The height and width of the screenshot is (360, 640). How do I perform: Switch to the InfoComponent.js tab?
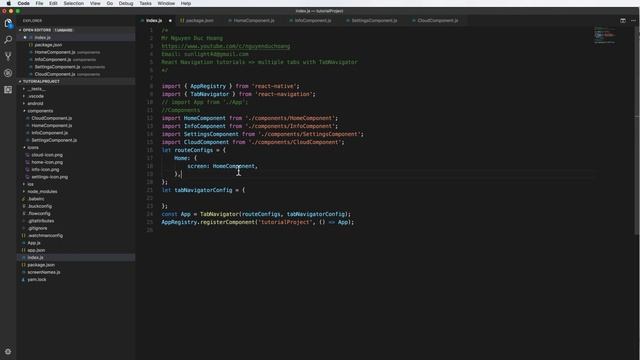click(313, 20)
